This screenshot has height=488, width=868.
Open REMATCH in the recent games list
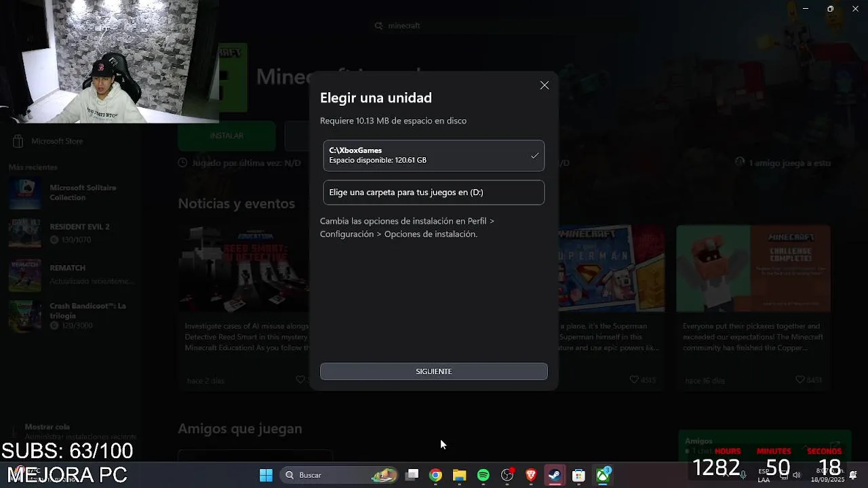(x=71, y=274)
